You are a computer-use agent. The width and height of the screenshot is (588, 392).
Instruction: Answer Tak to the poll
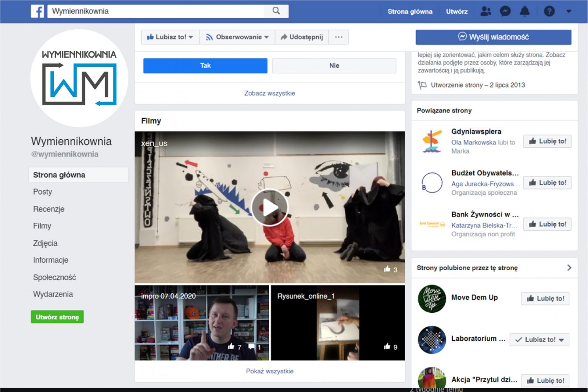pyautogui.click(x=205, y=65)
